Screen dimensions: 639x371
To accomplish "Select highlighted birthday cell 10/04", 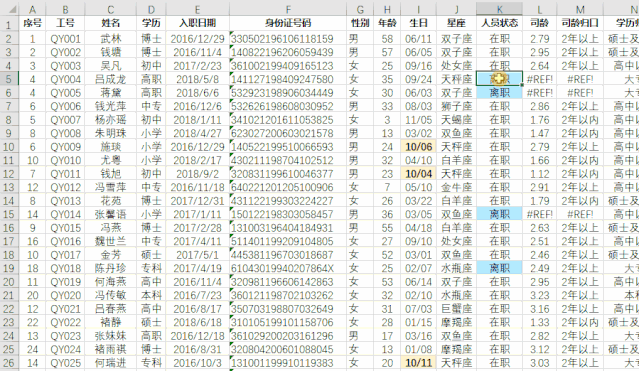I will (419, 174).
